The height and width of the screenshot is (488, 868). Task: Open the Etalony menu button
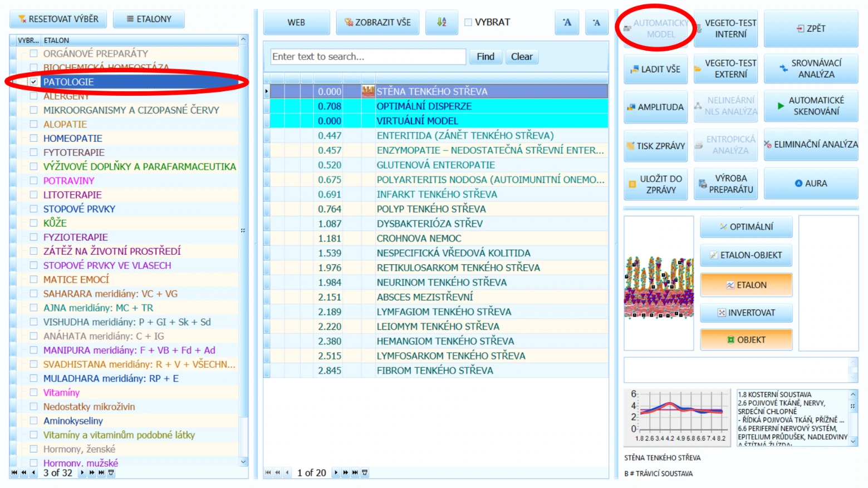click(149, 19)
